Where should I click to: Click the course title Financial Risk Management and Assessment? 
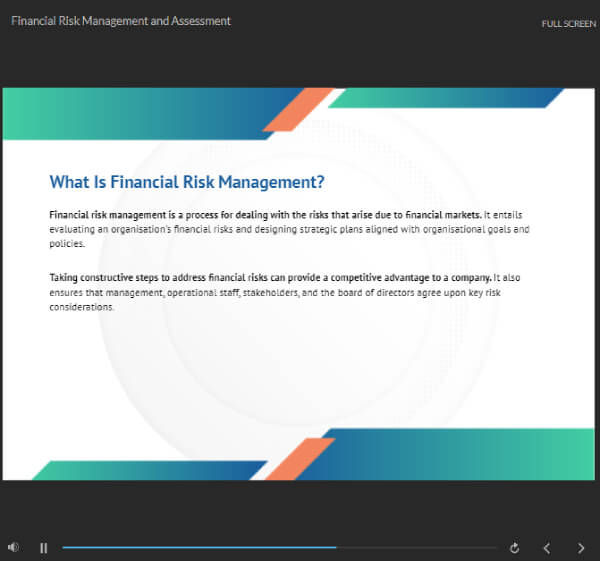(121, 21)
